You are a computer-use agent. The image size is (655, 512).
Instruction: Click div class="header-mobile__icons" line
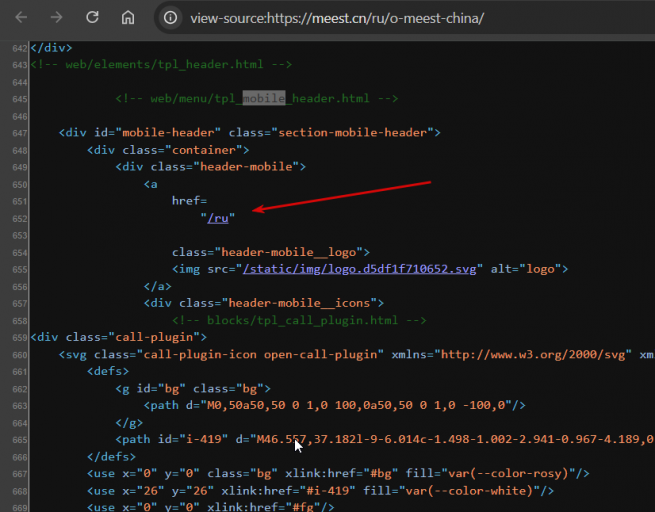click(264, 303)
